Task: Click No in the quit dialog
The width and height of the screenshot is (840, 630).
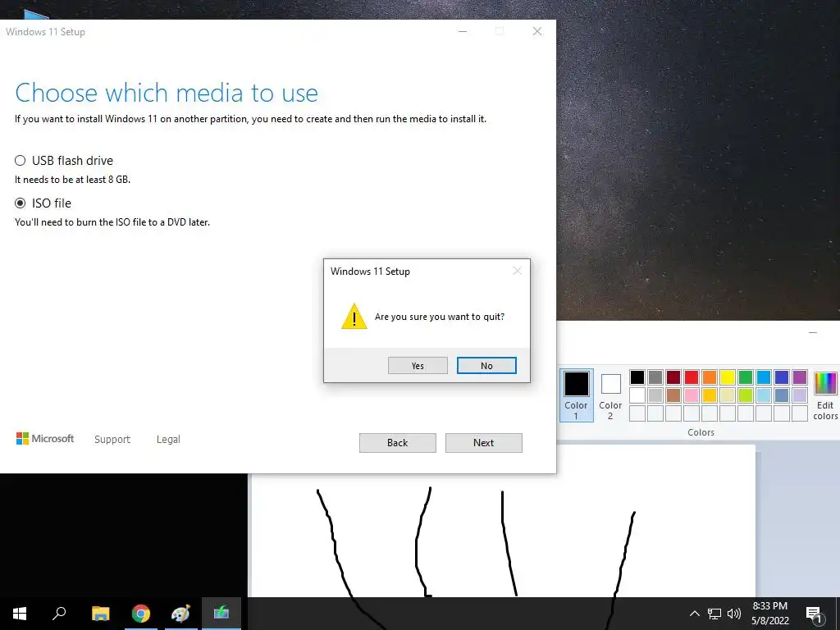Action: (486, 365)
